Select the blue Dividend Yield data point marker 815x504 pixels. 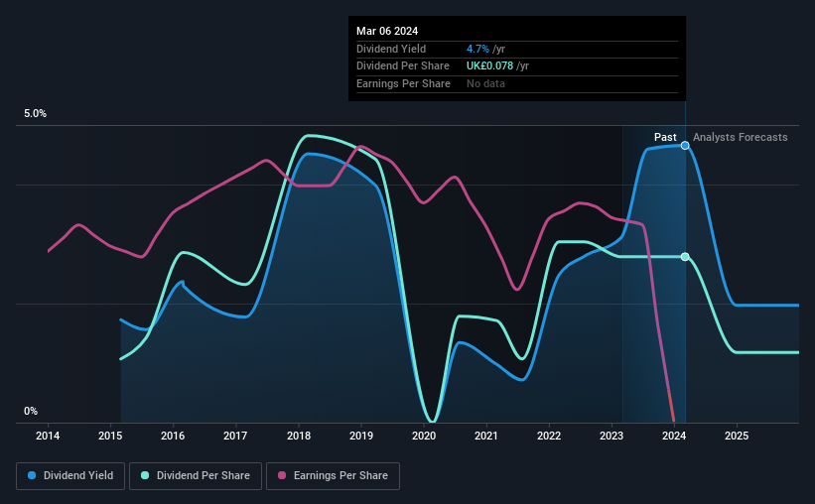685,146
